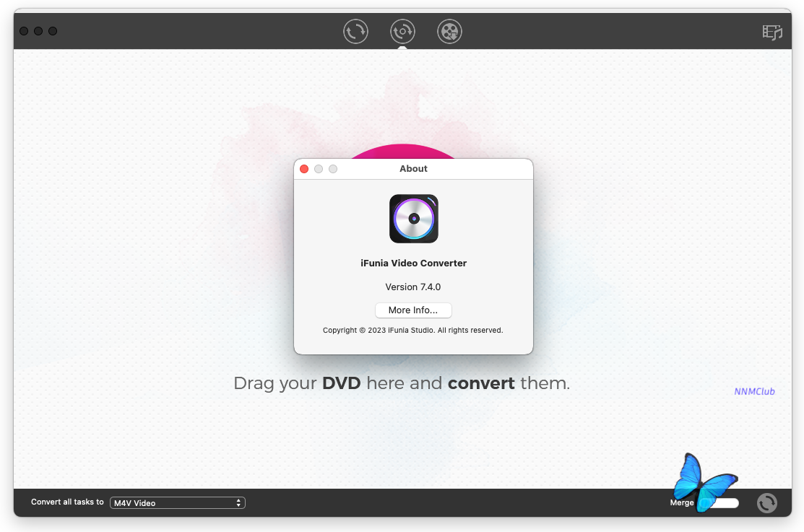Viewport: 804px width, 532px height.
Task: Click the 'Version 7.4.0' text
Action: click(413, 287)
